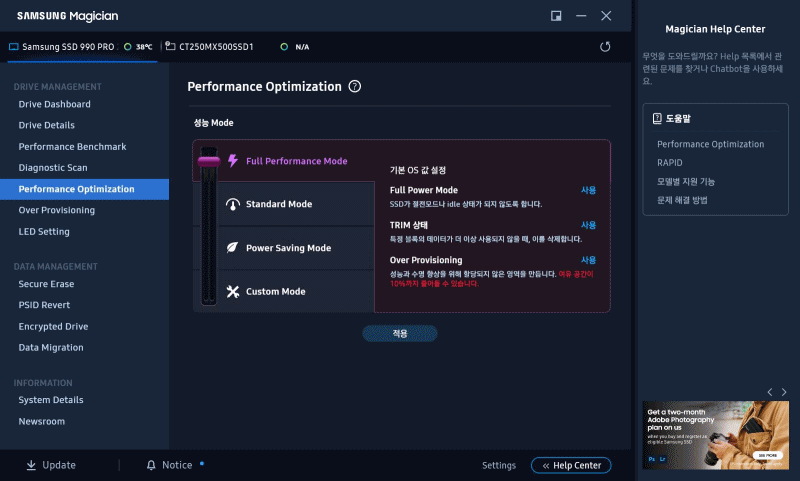Switch to the CT250MX500SSD1 drive tab
This screenshot has width=800, height=481.
[237, 47]
